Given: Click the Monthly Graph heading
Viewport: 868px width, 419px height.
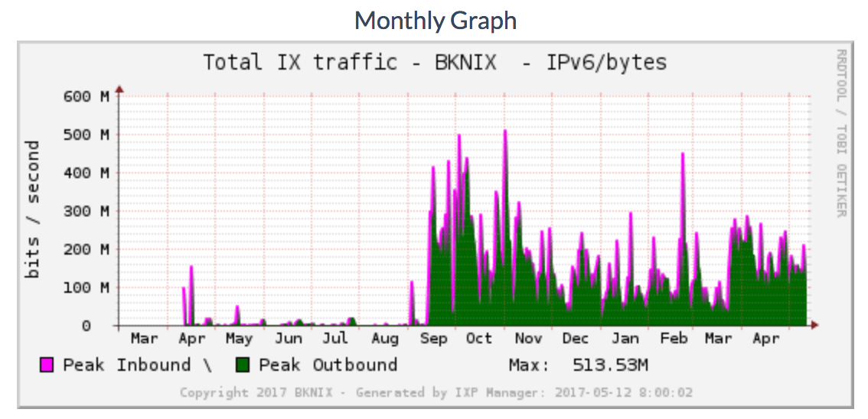Looking at the screenshot, I should click(436, 20).
